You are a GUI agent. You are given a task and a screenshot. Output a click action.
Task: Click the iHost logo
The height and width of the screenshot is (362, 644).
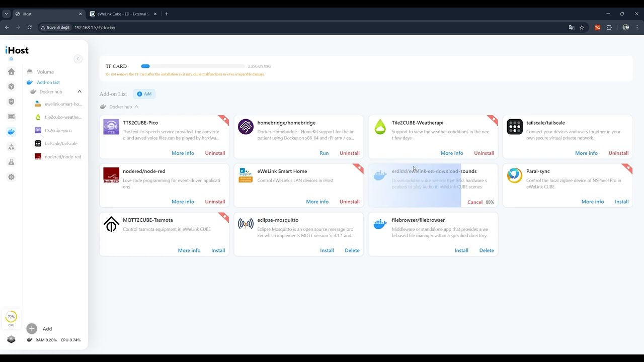tap(17, 50)
